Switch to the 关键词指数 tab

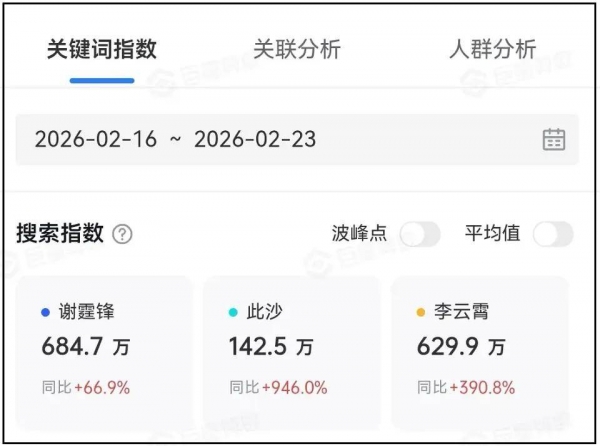coord(102,49)
